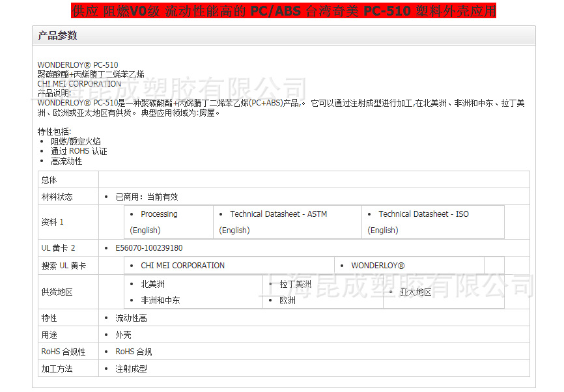564x392 pixels.
Task: Click the 外壳 application value
Action: click(123, 335)
